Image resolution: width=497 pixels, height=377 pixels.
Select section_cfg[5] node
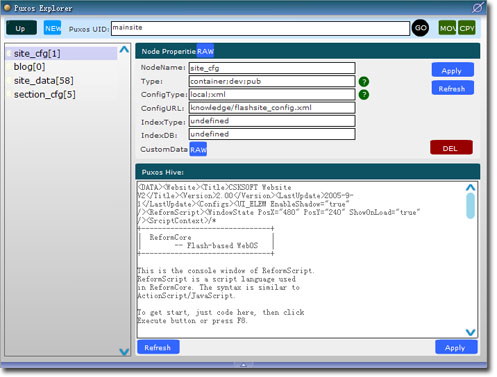(x=44, y=94)
